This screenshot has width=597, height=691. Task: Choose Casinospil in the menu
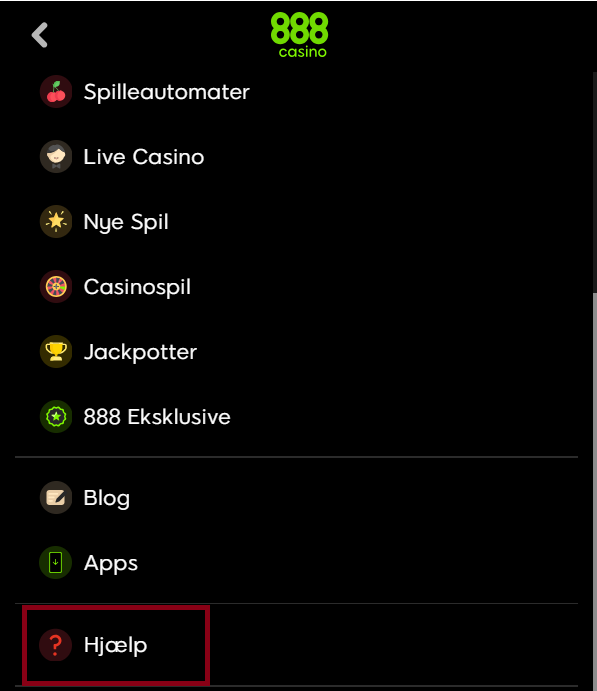pyautogui.click(x=137, y=287)
